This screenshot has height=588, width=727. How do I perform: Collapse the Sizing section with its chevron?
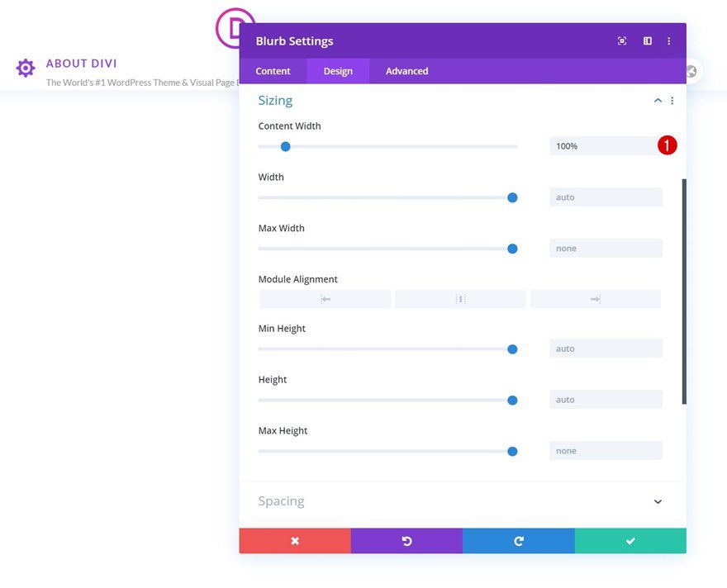click(658, 100)
